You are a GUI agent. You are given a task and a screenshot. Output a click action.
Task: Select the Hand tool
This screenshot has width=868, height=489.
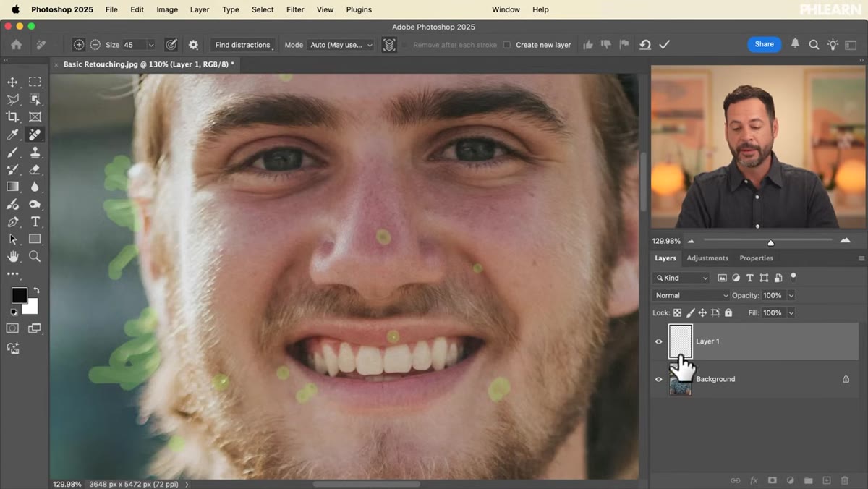[12, 257]
